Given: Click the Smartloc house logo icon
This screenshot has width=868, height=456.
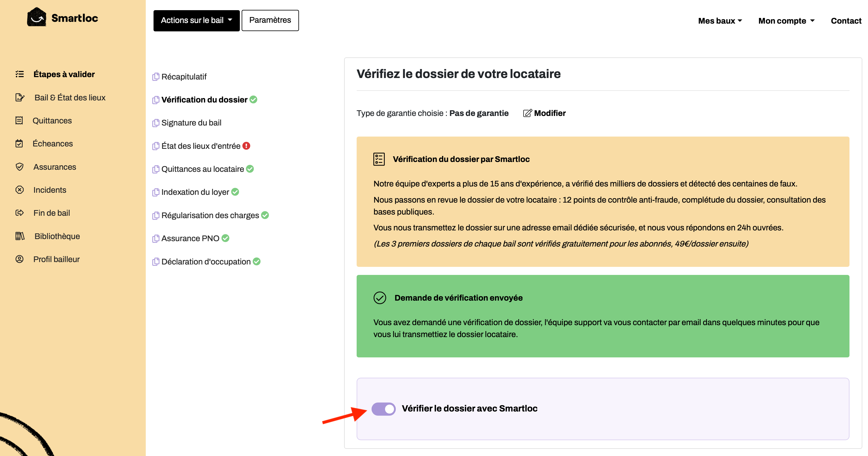Looking at the screenshot, I should pyautogui.click(x=36, y=17).
